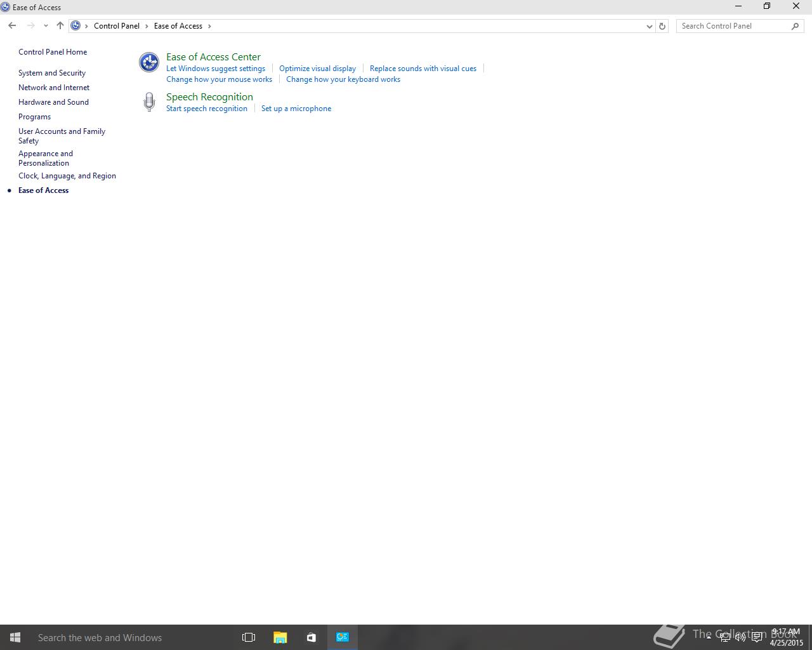The image size is (812, 650).
Task: Click the Show desktop strip
Action: (810, 637)
